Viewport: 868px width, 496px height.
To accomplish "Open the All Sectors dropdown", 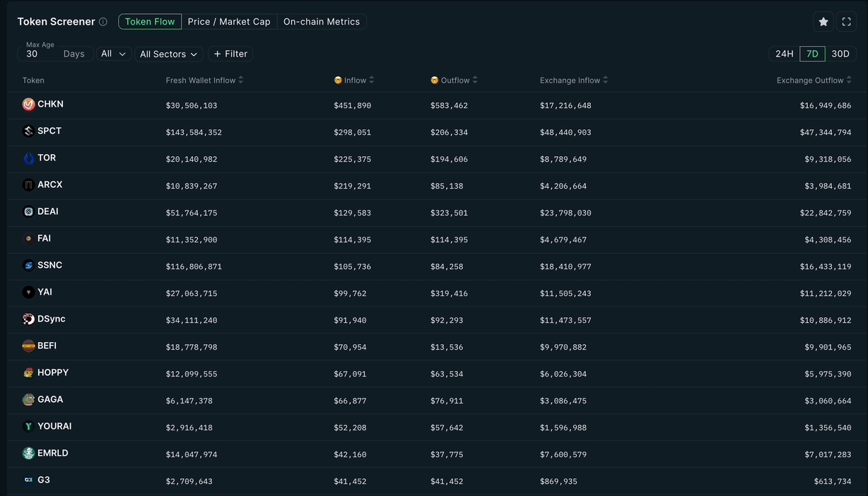I will [x=168, y=54].
